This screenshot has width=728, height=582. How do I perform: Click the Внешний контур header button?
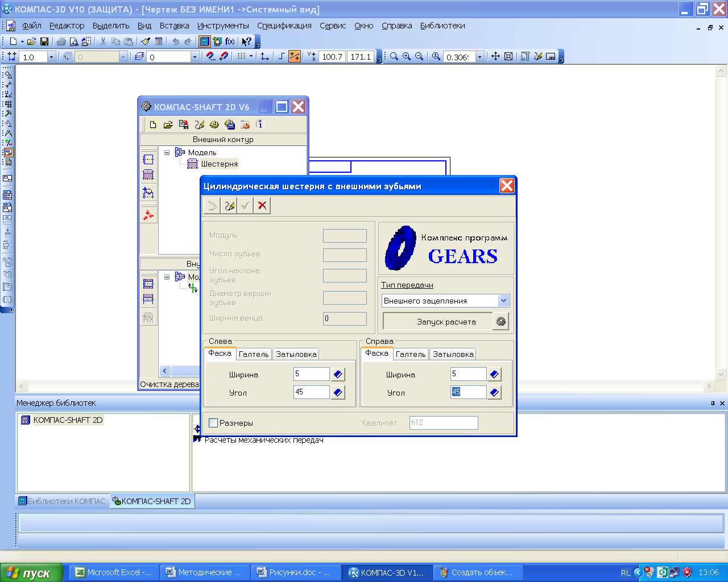223,139
